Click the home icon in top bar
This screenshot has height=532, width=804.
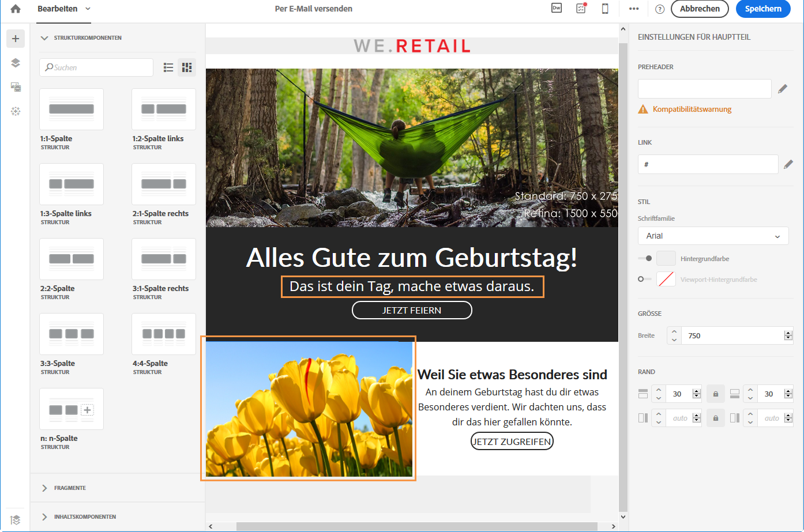[16, 9]
